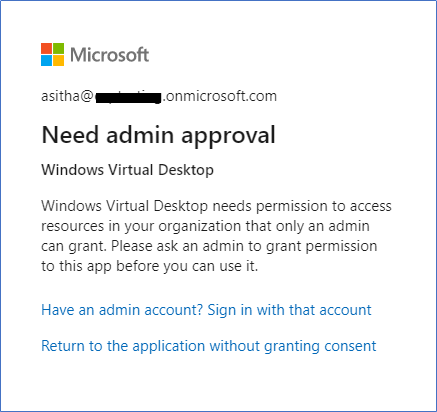Click the green square of Microsoft logo
This screenshot has height=412, width=437.
coord(58,48)
